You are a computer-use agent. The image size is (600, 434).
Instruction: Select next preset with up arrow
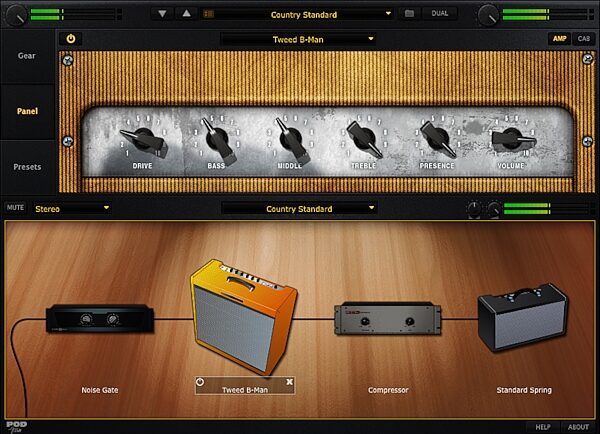(x=186, y=14)
